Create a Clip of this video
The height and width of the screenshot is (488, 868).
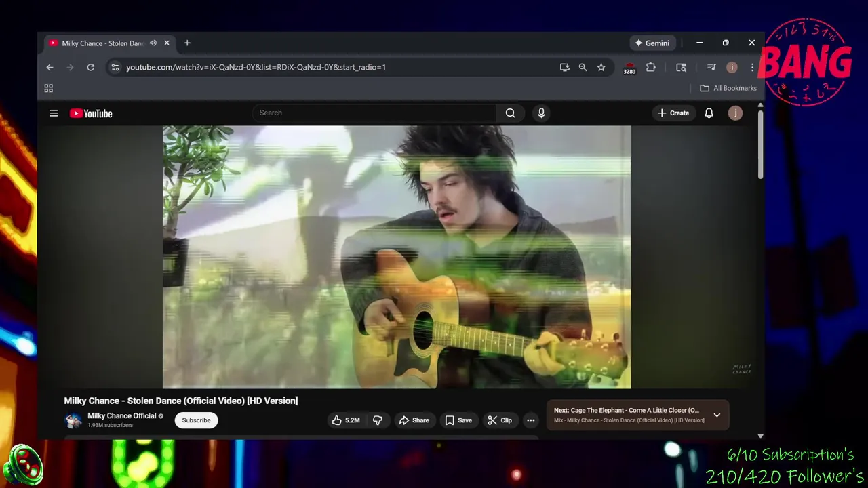500,420
